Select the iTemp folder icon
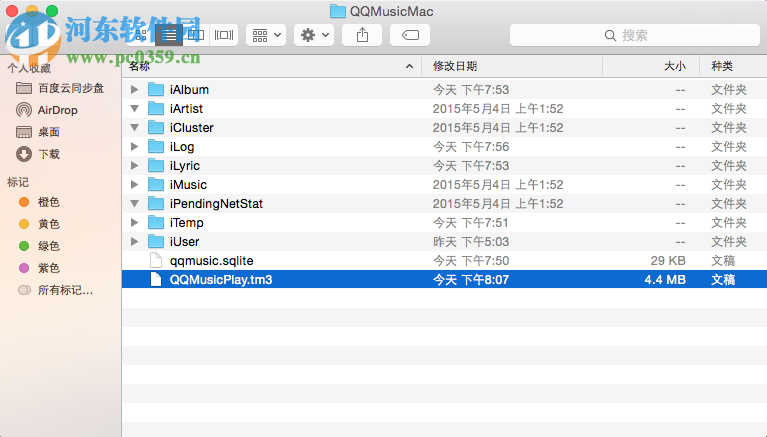 click(156, 223)
